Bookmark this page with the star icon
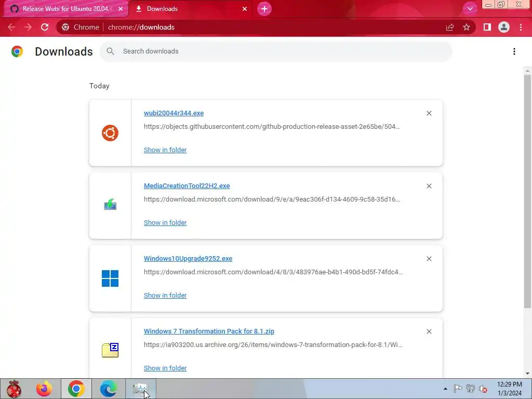This screenshot has width=532, height=399. pos(467,28)
